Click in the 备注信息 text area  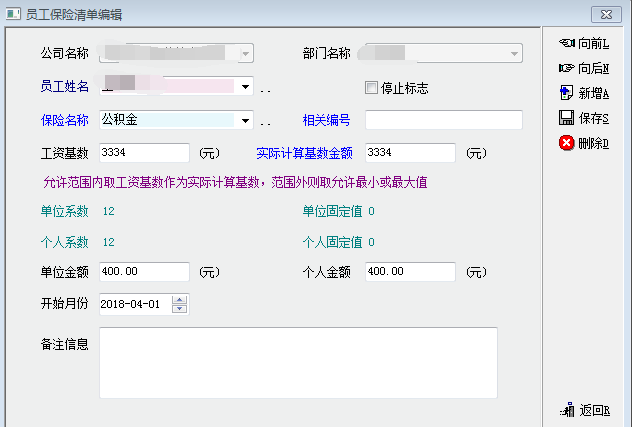click(297, 362)
